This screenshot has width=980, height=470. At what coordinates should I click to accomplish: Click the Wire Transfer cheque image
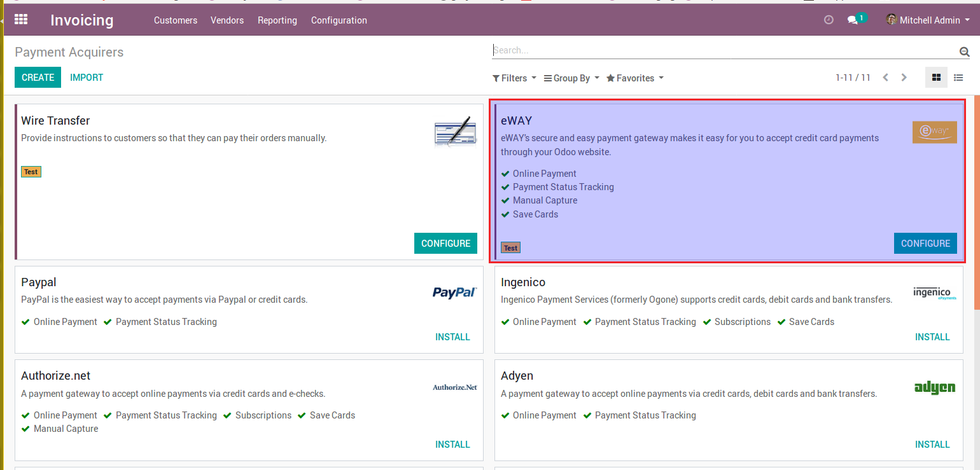click(x=456, y=132)
